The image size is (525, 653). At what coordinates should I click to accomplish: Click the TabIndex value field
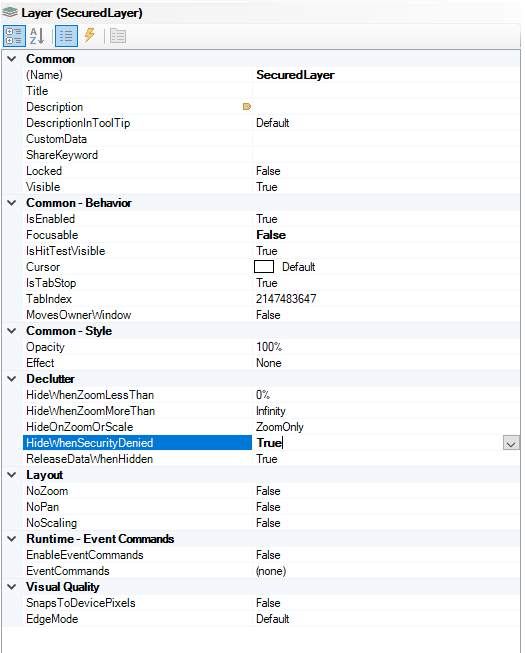click(x=386, y=299)
